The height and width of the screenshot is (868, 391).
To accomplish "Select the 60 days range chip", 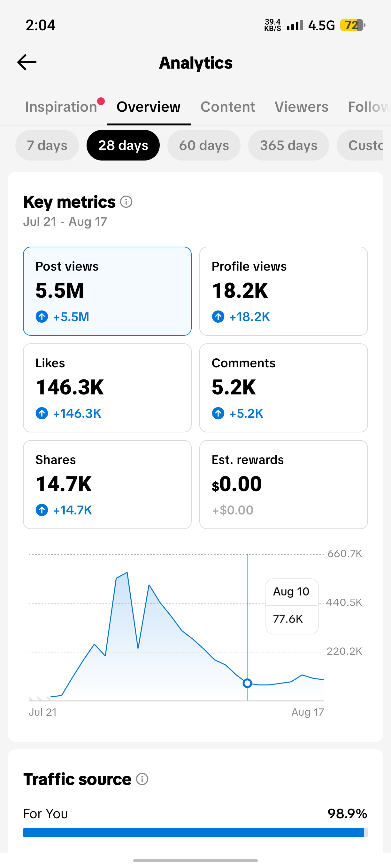I will (x=204, y=145).
